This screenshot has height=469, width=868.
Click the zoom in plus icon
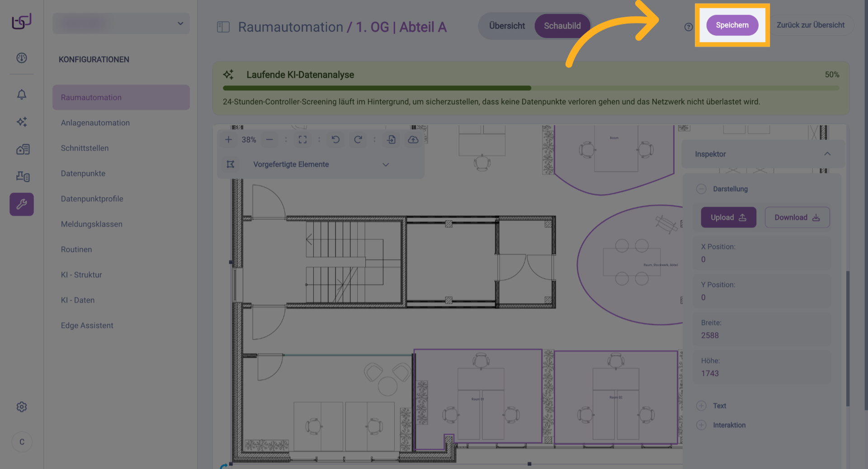point(228,140)
